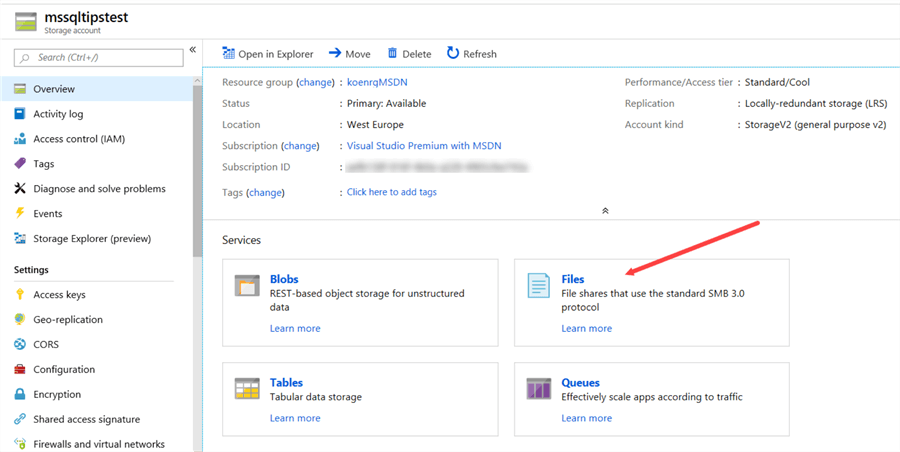Click the 'West Europe' location value
The height and width of the screenshot is (452, 900).
pyautogui.click(x=375, y=125)
